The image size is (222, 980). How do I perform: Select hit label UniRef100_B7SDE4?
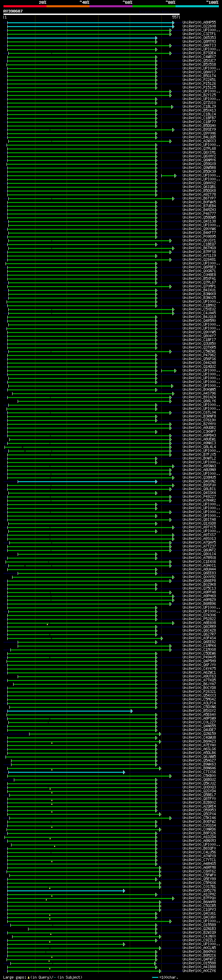point(199,53)
